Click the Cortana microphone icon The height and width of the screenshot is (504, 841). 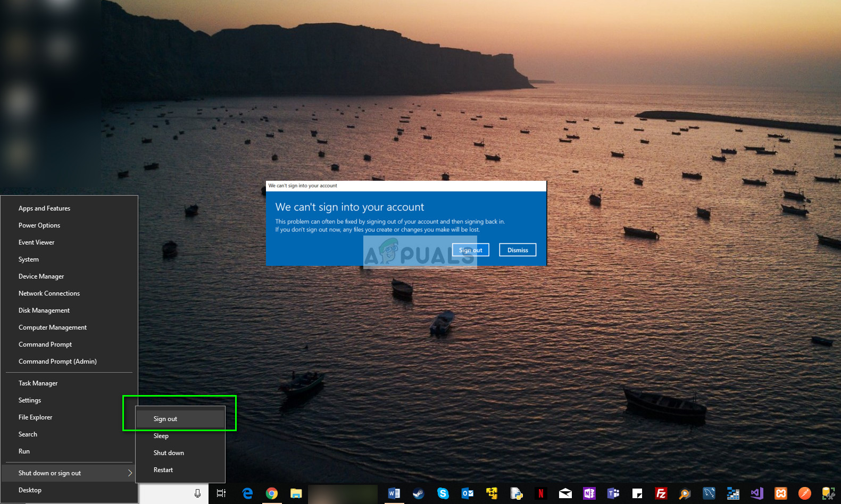pyautogui.click(x=197, y=494)
